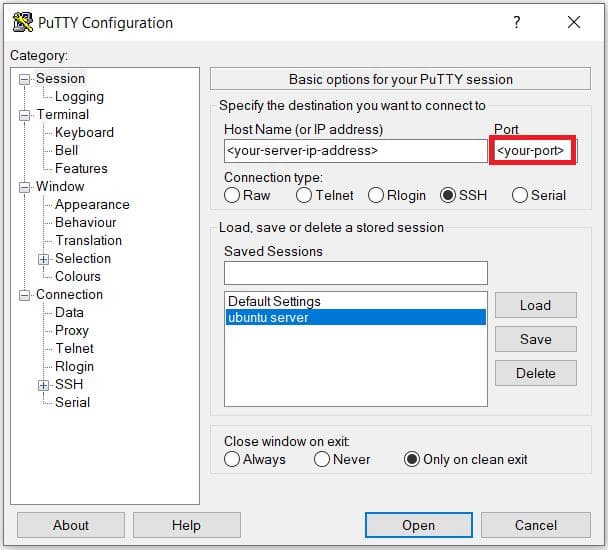Open the Window category
Image resolution: width=608 pixels, height=550 pixels.
[60, 186]
